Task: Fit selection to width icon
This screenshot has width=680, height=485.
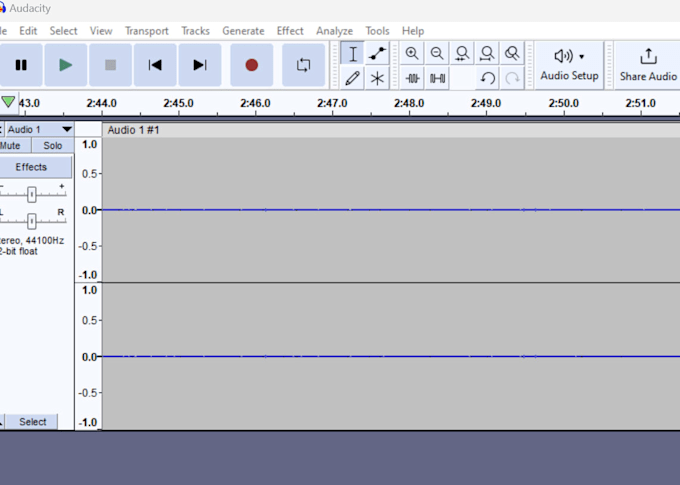Action: click(462, 54)
